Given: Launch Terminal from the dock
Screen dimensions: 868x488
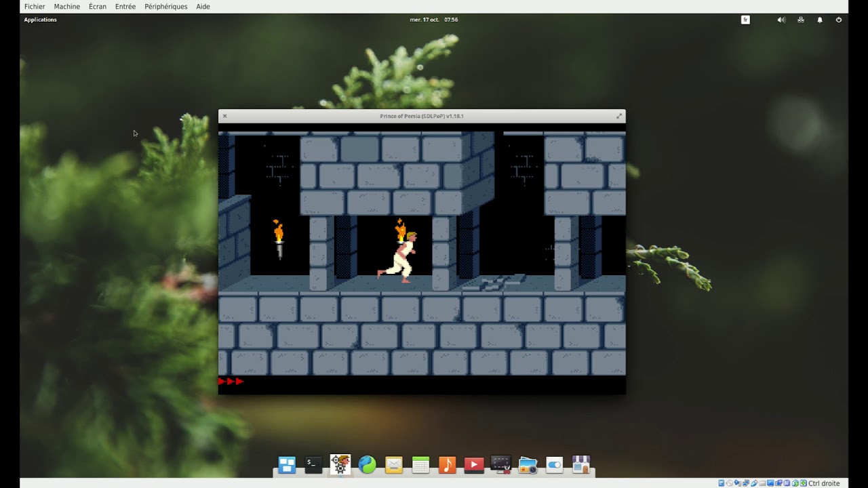Looking at the screenshot, I should tap(313, 464).
